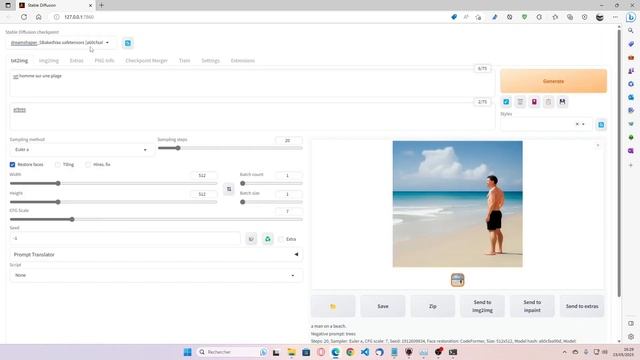The image size is (640, 360).
Task: Click the negative prompt text box
Action: pos(252,117)
